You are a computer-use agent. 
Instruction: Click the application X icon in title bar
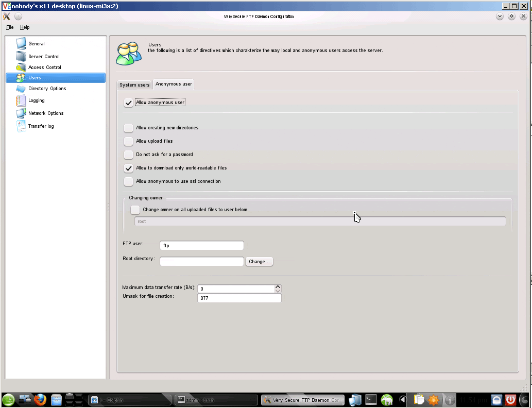click(7, 16)
